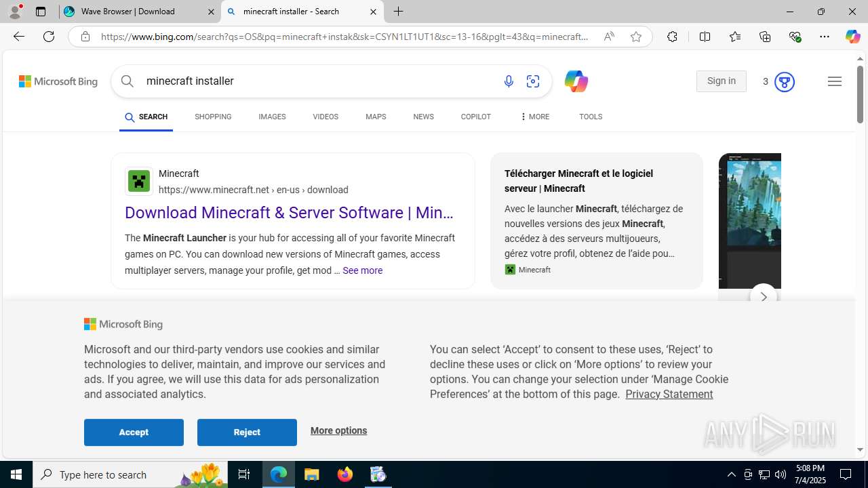Screen dimensions: 868x488
Task: Open Collections icon in toolbar
Action: click(x=765, y=37)
